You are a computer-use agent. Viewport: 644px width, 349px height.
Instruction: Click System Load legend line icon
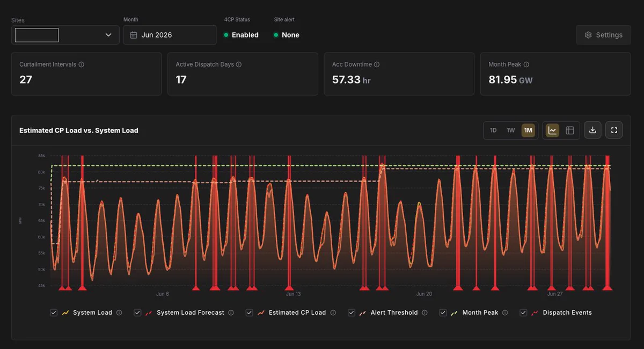tap(65, 312)
